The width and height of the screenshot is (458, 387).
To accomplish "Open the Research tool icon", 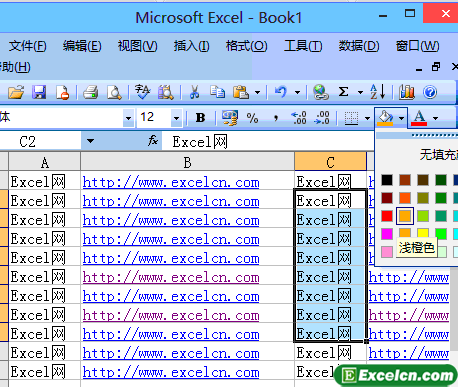I will coord(166,92).
